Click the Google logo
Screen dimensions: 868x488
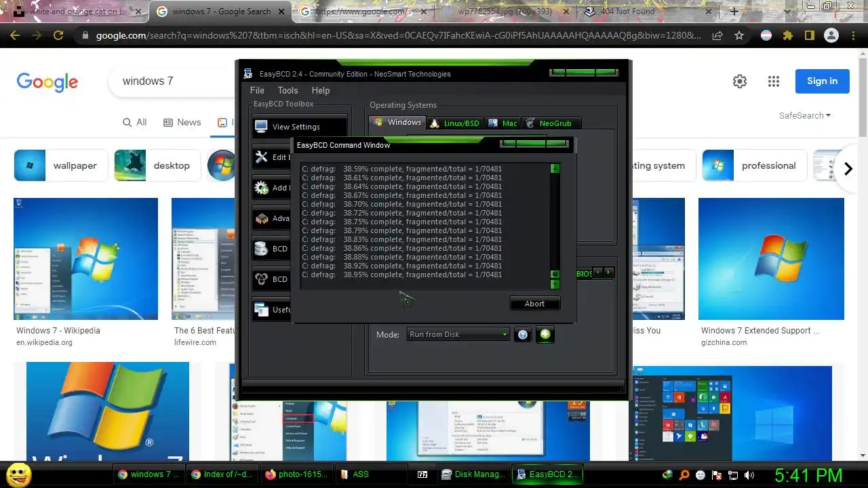pyautogui.click(x=47, y=81)
